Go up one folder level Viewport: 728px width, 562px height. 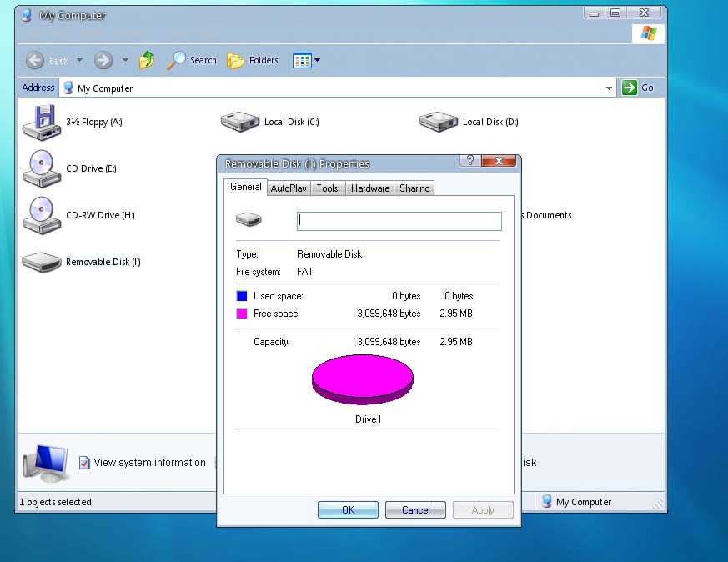point(147,60)
